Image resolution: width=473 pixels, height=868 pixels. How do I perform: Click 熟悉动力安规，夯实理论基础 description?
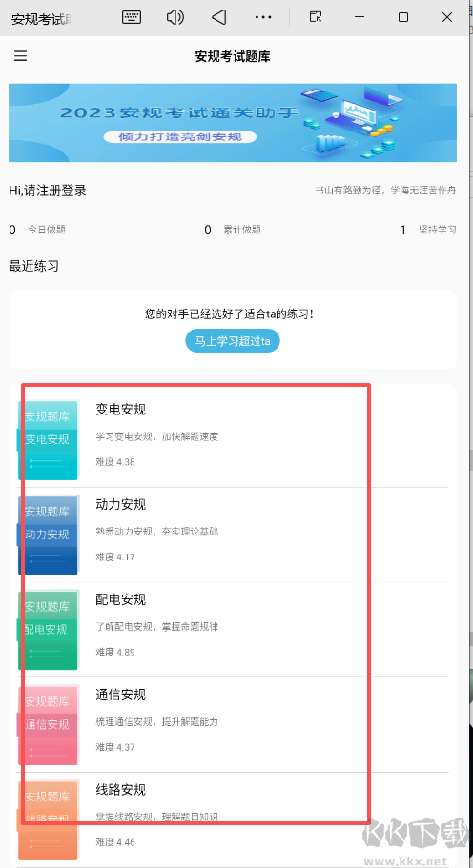[x=156, y=532]
